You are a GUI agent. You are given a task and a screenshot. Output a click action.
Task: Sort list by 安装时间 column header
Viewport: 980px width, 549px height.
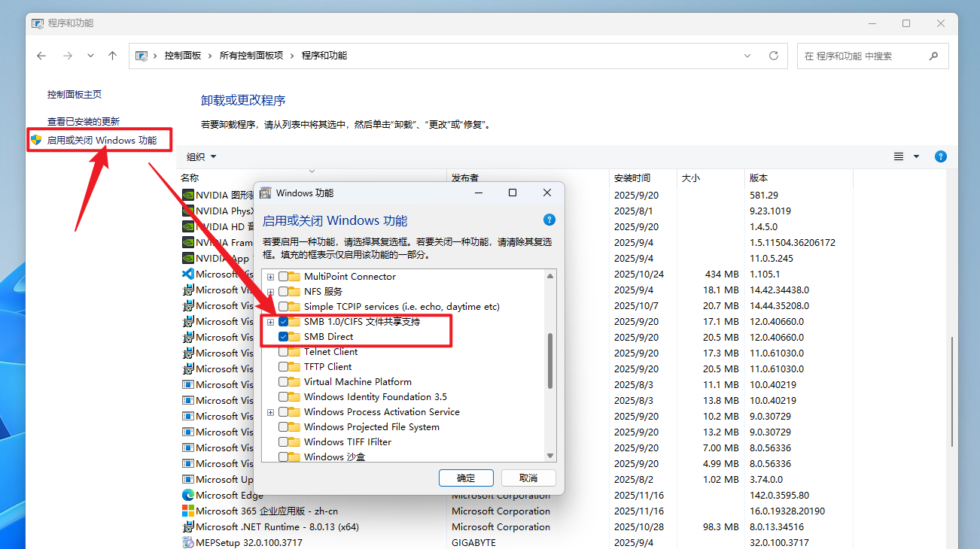point(632,177)
